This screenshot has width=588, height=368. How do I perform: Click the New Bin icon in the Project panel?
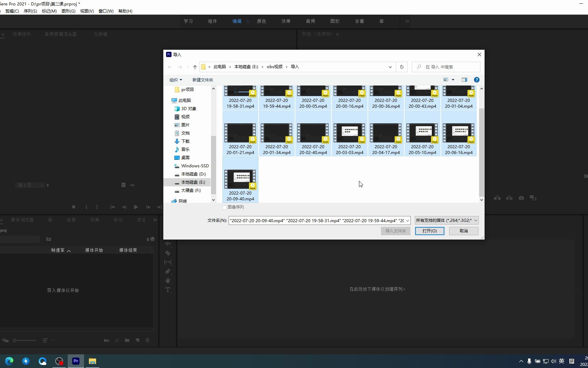127,340
